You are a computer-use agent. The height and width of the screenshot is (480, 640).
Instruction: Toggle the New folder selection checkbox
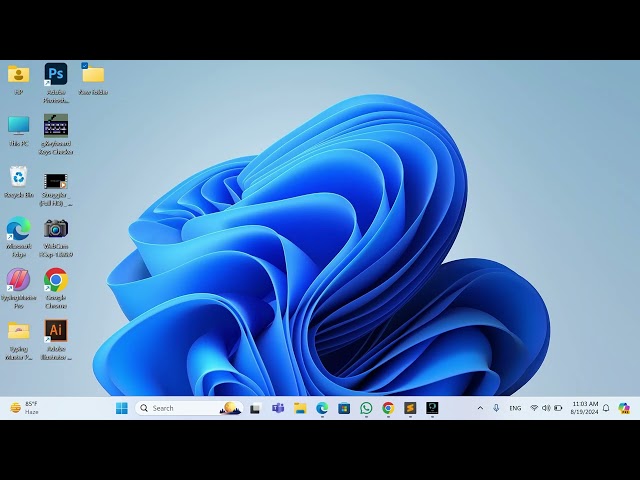click(85, 66)
